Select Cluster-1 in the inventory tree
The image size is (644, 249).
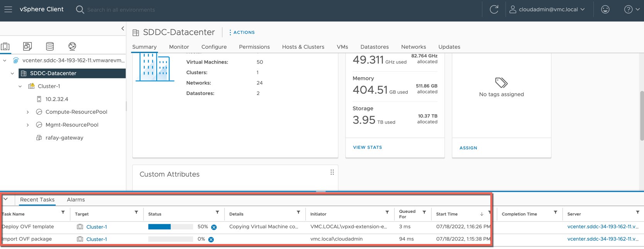49,86
